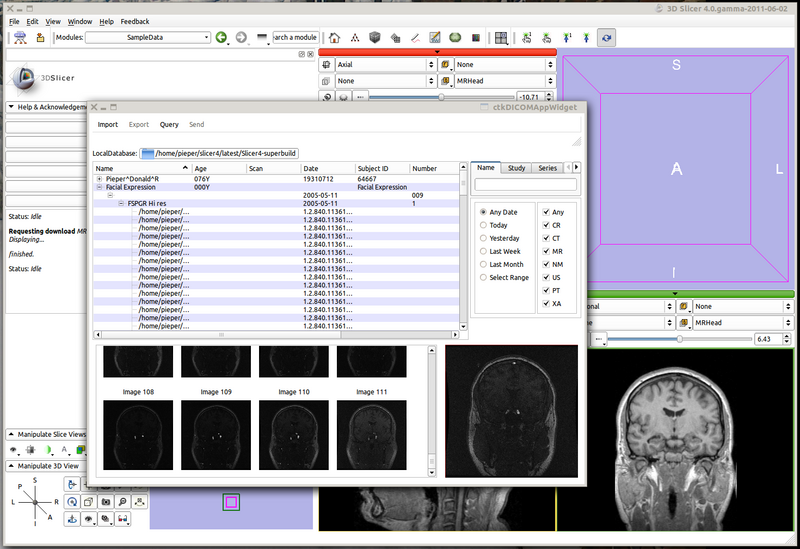Sort by the Date column header

click(328, 168)
